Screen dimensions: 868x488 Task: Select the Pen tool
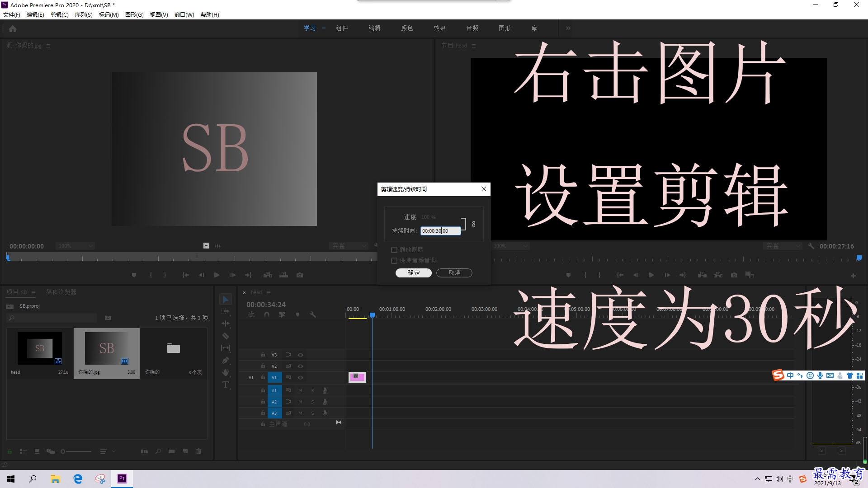point(226,360)
